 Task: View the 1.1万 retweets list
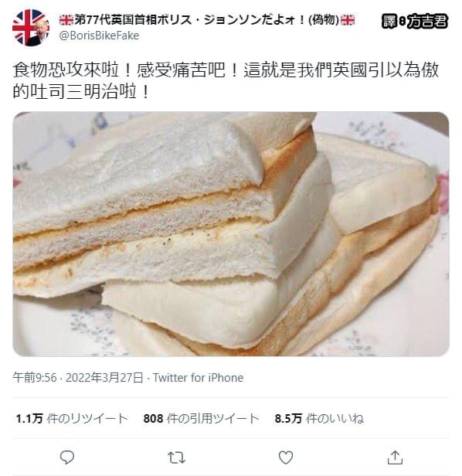tap(72, 418)
